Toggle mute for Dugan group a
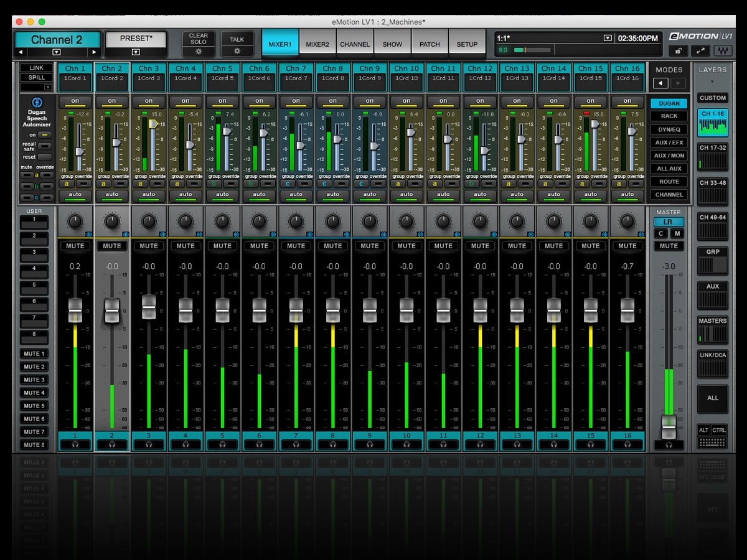This screenshot has height=560, width=747. [x=26, y=175]
